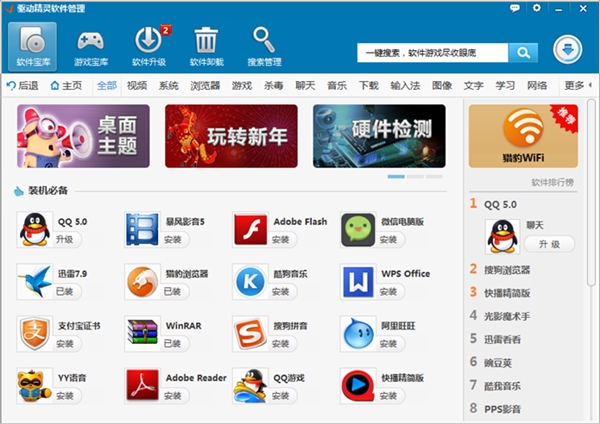The height and width of the screenshot is (424, 600).
Task: Open settings gear in title bar
Action: click(537, 8)
